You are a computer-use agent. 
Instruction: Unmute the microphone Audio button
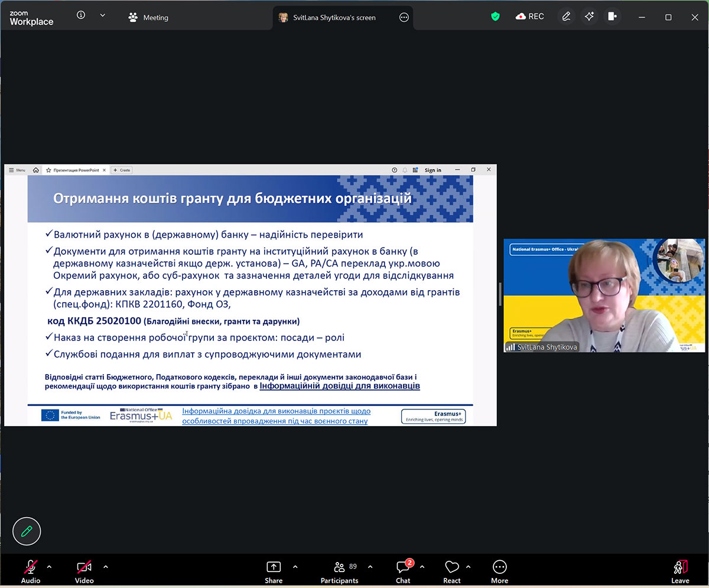pyautogui.click(x=31, y=571)
